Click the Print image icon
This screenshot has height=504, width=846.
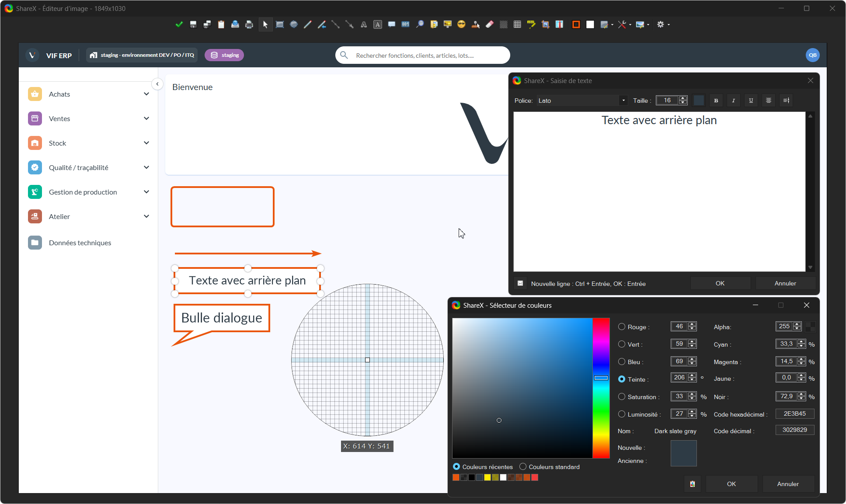click(x=249, y=25)
